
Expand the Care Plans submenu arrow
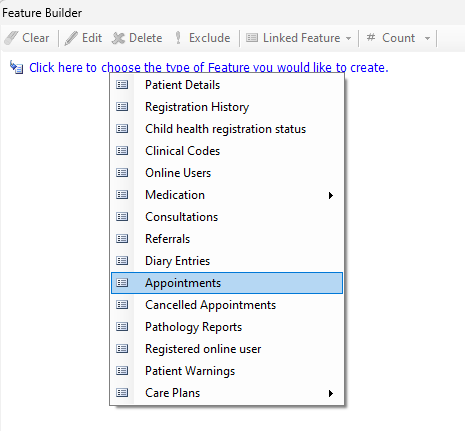330,393
